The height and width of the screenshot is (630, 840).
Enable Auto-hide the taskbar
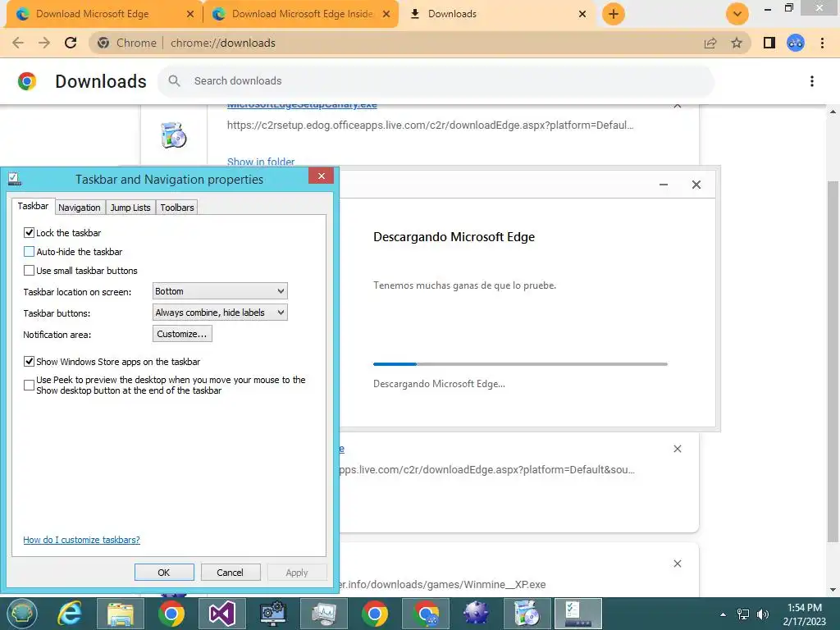(29, 252)
